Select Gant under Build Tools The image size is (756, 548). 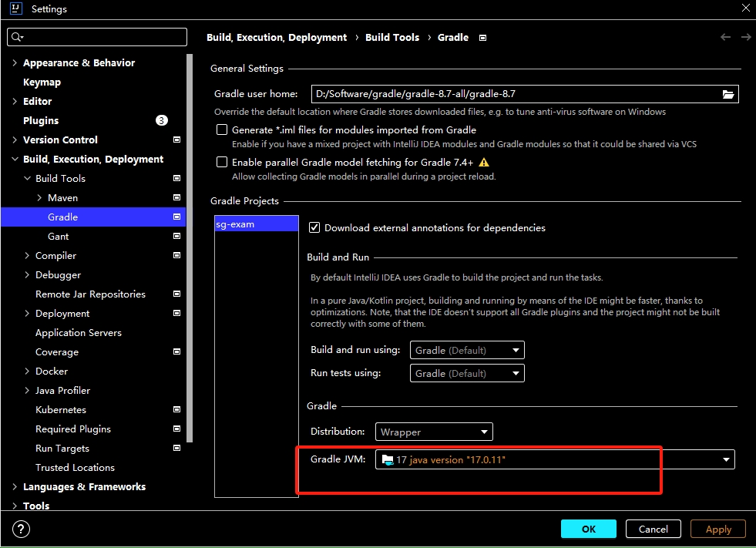[x=59, y=237]
